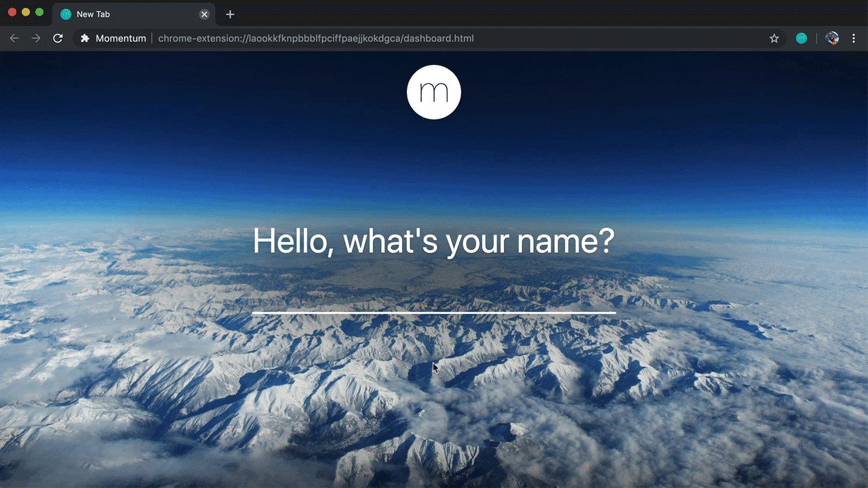Click the extension puzzle icon in the address bar
868x488 pixels.
pos(85,38)
